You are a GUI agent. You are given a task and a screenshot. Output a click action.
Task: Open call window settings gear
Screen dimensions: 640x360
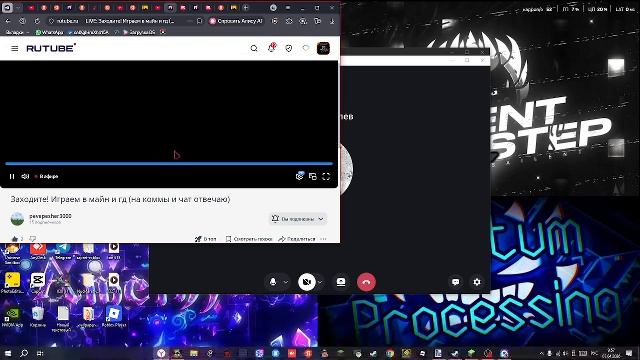[x=477, y=282]
